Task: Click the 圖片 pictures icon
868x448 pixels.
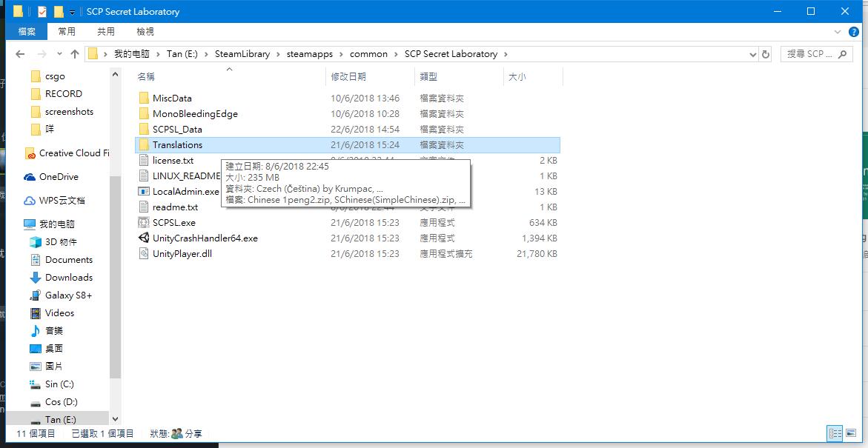Action: coord(36,366)
